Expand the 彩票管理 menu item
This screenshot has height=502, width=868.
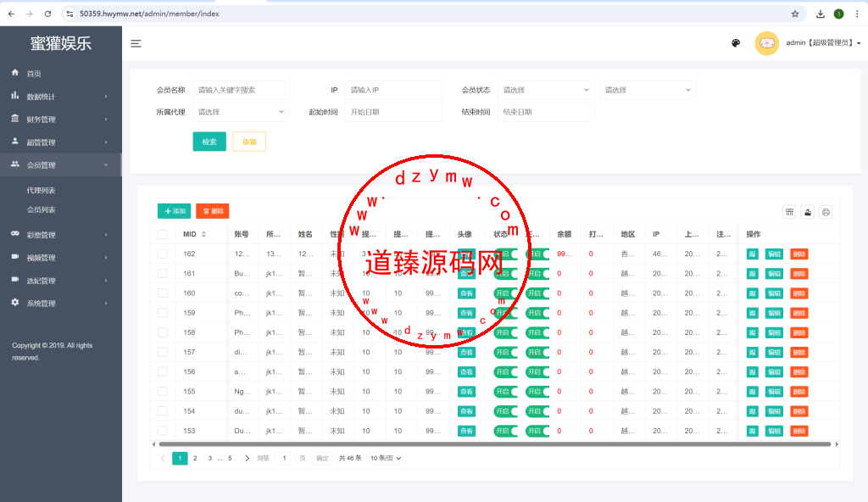coord(61,234)
